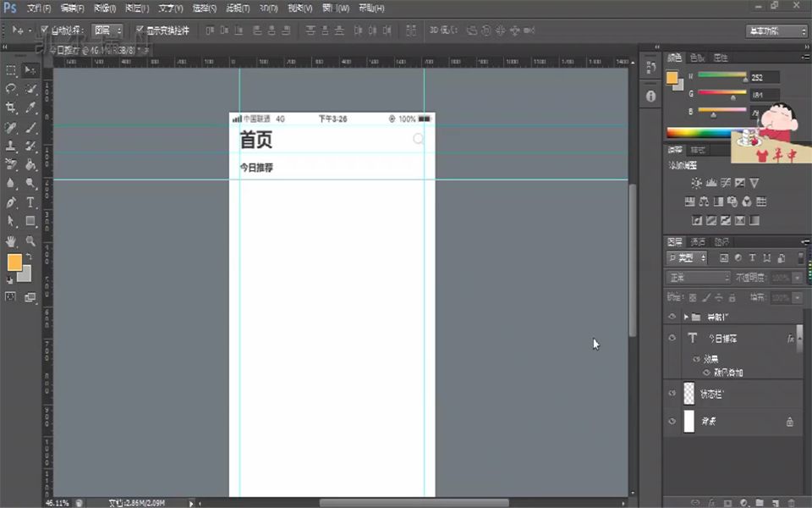Open the Brightness/Contrast adjustment icon
Viewport: 812px width, 508px height.
[x=697, y=183]
